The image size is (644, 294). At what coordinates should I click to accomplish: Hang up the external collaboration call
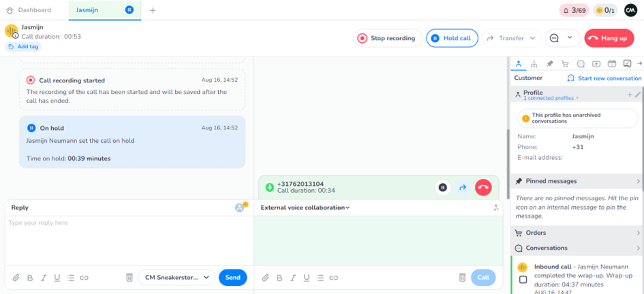pyautogui.click(x=483, y=187)
